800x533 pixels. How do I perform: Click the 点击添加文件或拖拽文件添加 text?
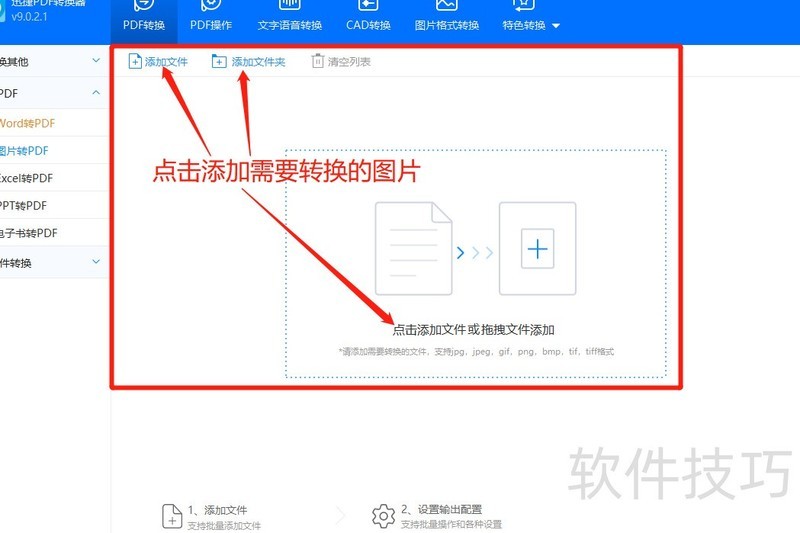(473, 330)
